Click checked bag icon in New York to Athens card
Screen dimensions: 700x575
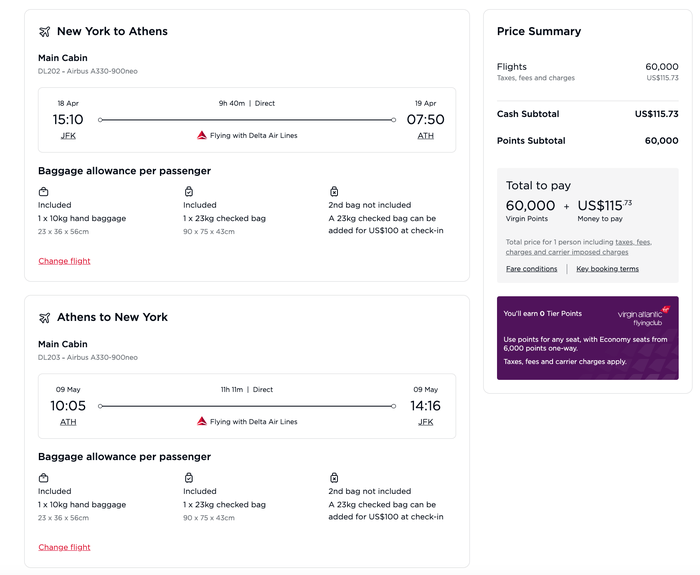point(189,192)
